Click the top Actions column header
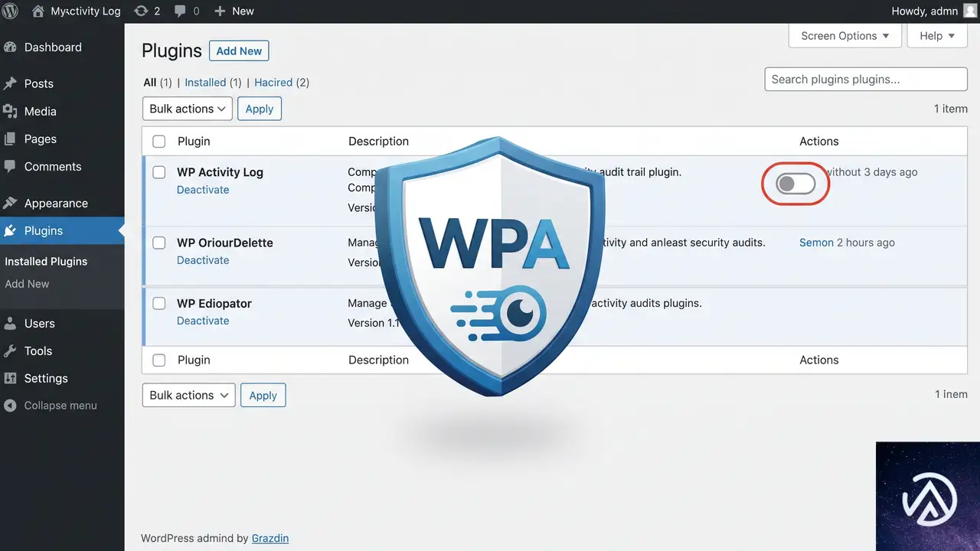The width and height of the screenshot is (980, 551). pos(819,141)
